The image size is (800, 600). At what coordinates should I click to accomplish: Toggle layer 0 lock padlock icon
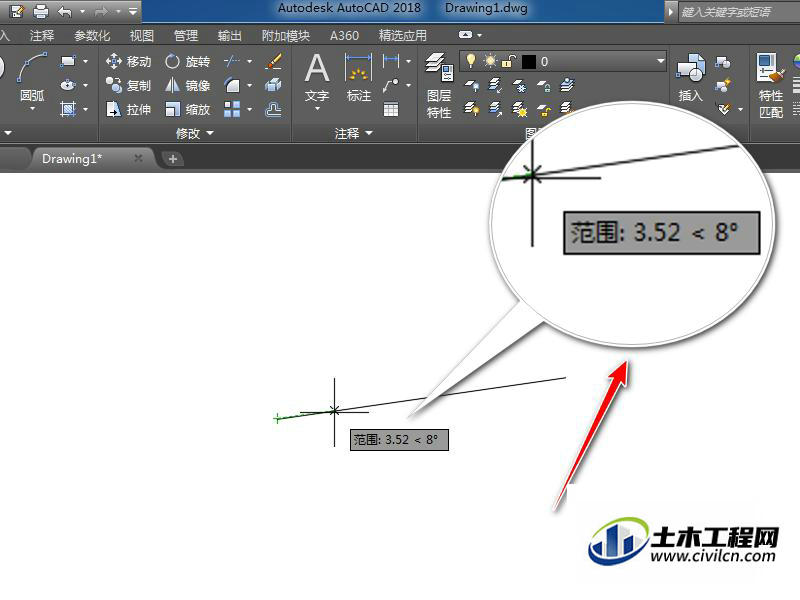(x=507, y=62)
